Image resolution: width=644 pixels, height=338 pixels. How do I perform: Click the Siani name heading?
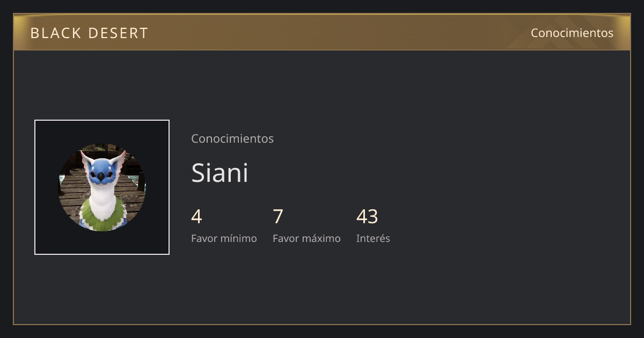pos(219,173)
